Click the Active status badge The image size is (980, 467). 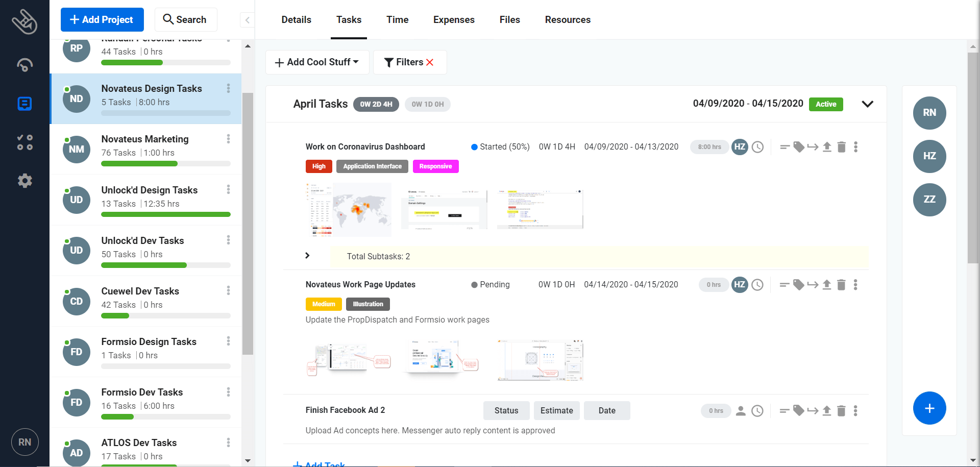826,104
